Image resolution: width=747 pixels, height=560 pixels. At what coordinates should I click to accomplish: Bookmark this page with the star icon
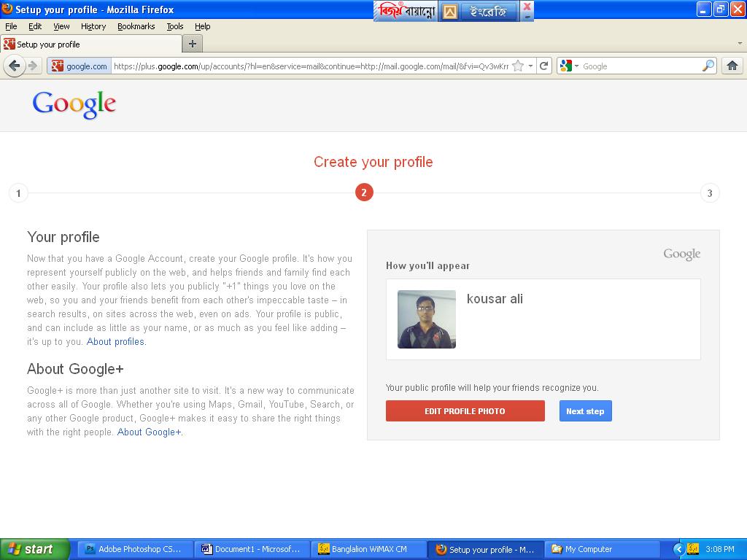coord(518,66)
